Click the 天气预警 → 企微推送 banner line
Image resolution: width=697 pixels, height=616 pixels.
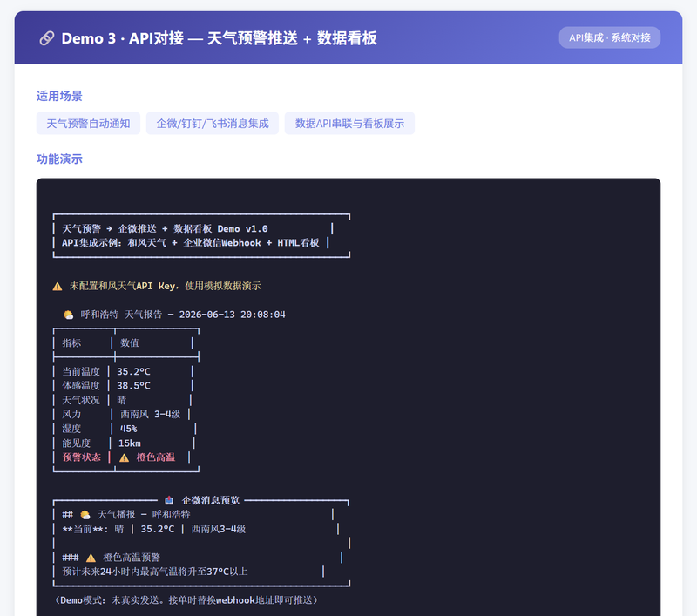(x=165, y=229)
